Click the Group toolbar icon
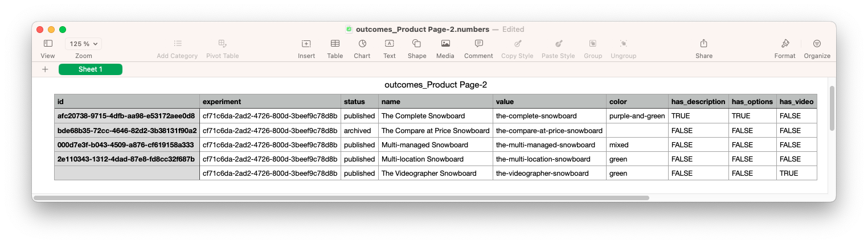Image resolution: width=868 pixels, height=244 pixels. coord(593,44)
